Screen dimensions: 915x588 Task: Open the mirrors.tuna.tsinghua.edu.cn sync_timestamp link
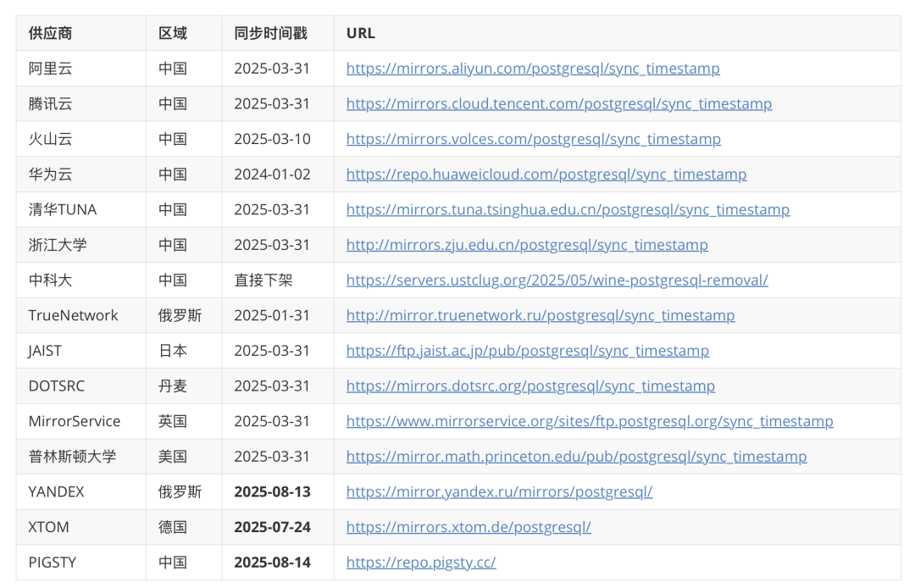pos(568,210)
